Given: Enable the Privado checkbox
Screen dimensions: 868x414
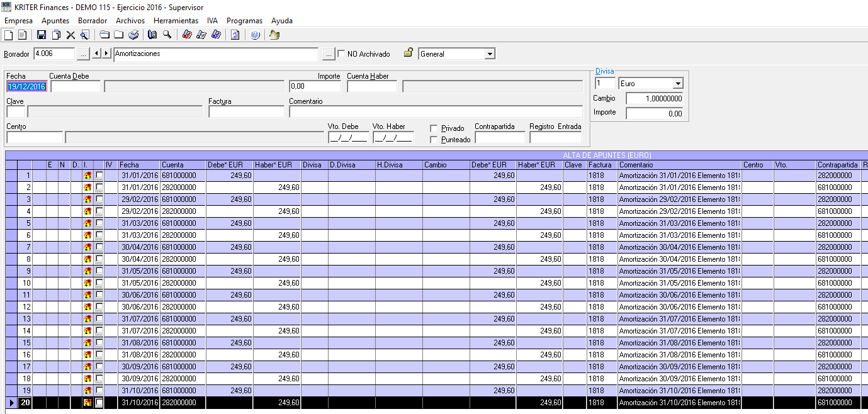Looking at the screenshot, I should [x=434, y=128].
